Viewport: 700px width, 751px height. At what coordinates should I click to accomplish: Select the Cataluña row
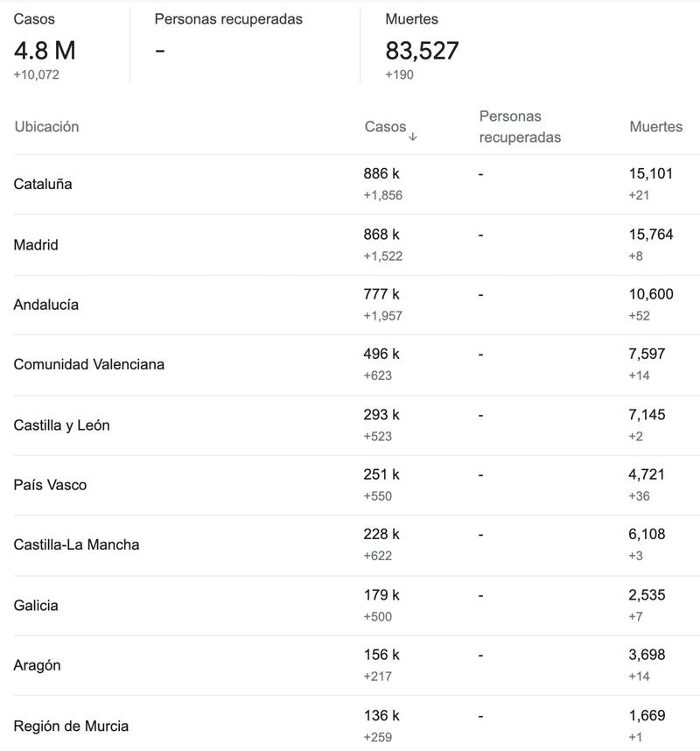pos(43,185)
